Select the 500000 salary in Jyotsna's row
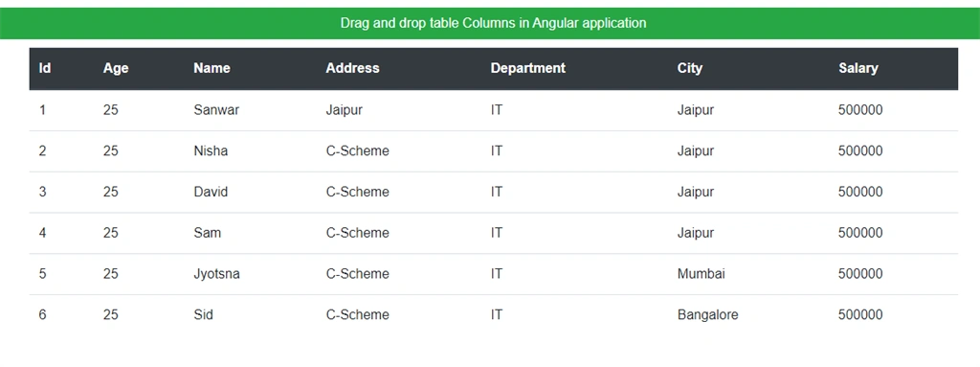 pyautogui.click(x=860, y=274)
